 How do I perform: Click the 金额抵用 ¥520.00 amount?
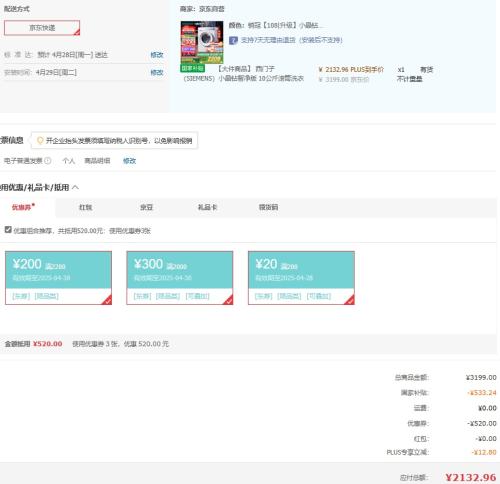point(48,344)
